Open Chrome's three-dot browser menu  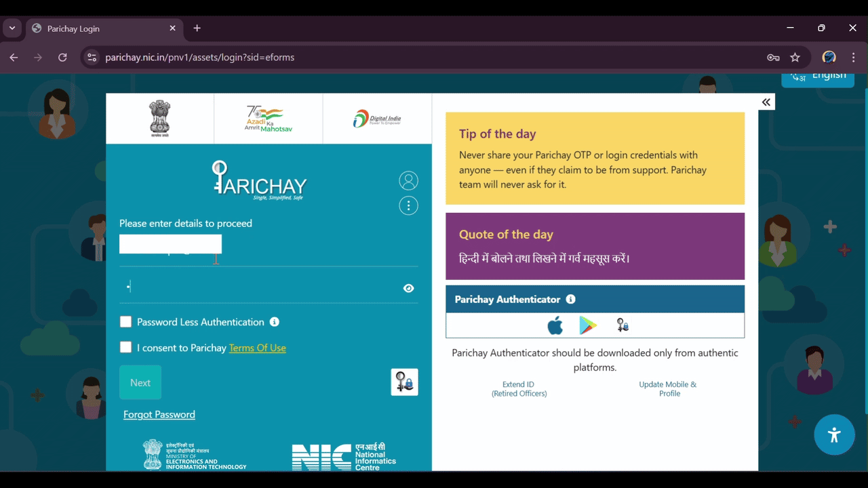click(x=853, y=57)
